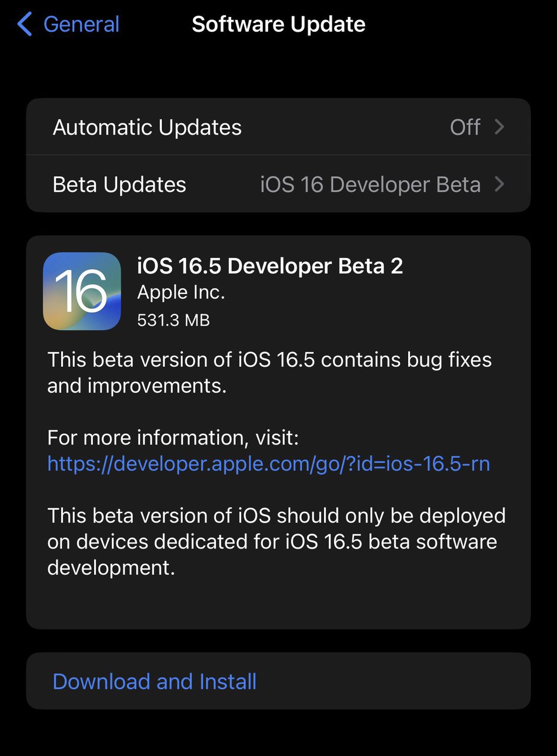Click the 'contains bug fixes' description line
The image size is (557, 756).
(269, 360)
